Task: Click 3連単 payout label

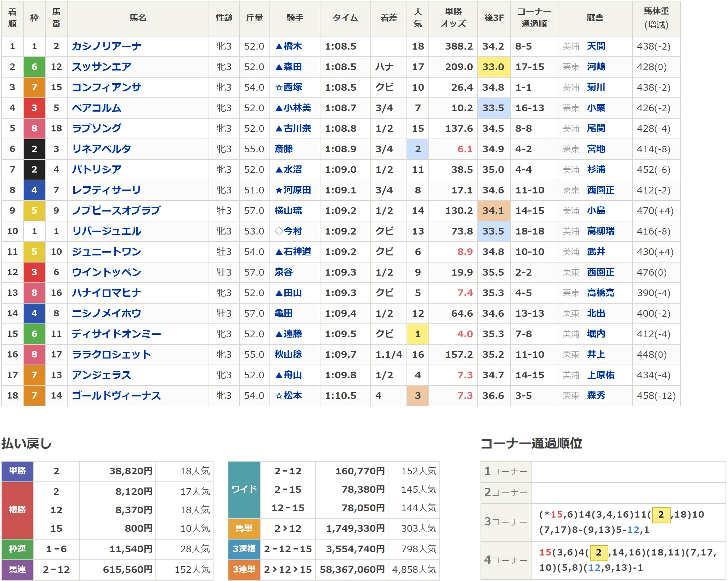Action: (244, 570)
